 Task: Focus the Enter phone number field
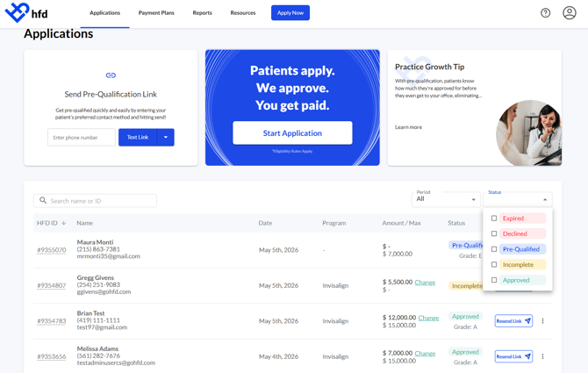[82, 138]
